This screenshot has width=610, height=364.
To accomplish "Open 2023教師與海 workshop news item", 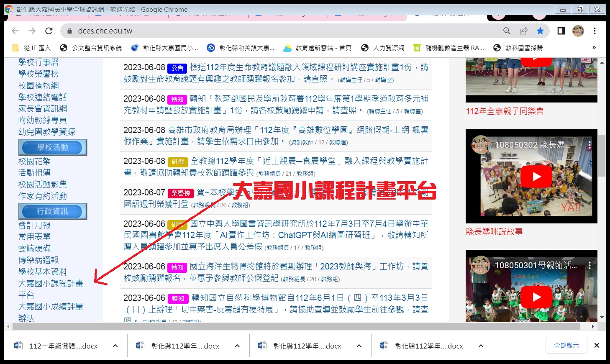I will point(276,272).
